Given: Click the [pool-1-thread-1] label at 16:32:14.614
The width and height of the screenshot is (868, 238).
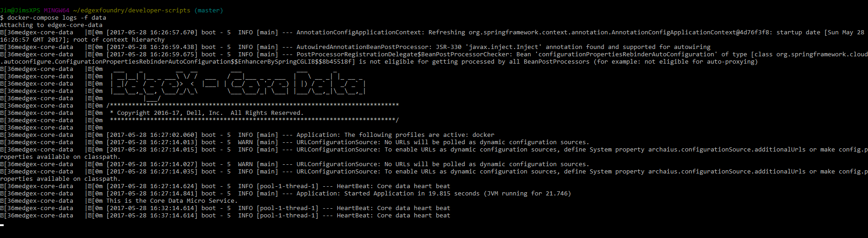Looking at the screenshot, I should tap(287, 208).
